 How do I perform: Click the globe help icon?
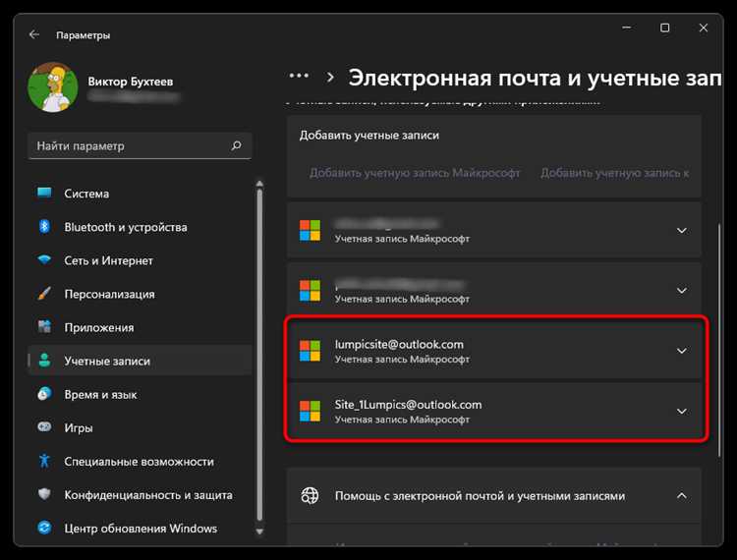(x=310, y=495)
